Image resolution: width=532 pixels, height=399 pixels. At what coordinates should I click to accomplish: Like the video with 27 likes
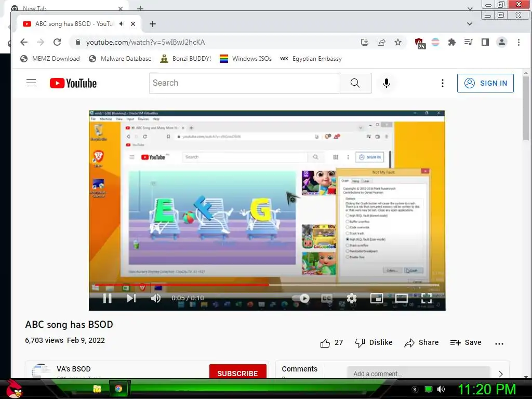click(x=331, y=343)
